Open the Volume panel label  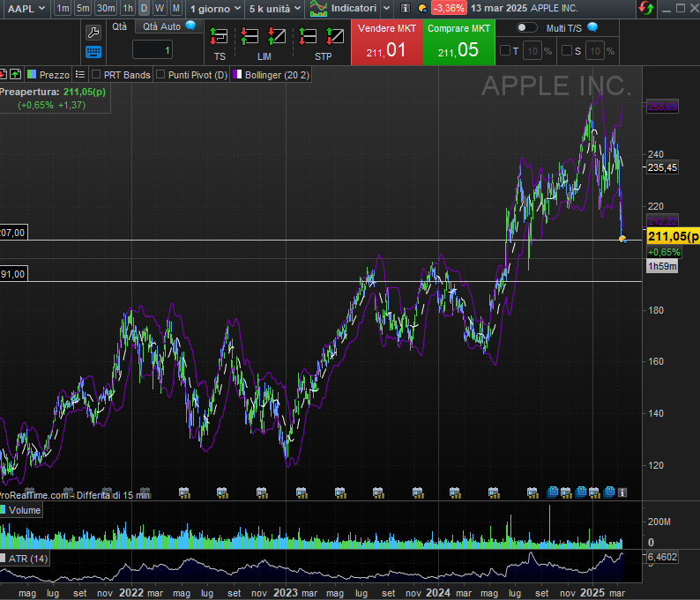click(25, 510)
